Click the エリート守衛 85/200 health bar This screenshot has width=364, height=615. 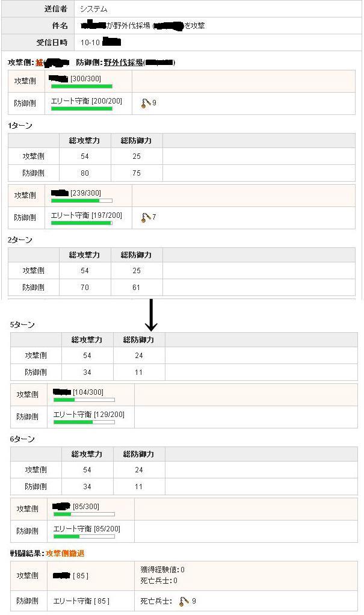tap(84, 536)
